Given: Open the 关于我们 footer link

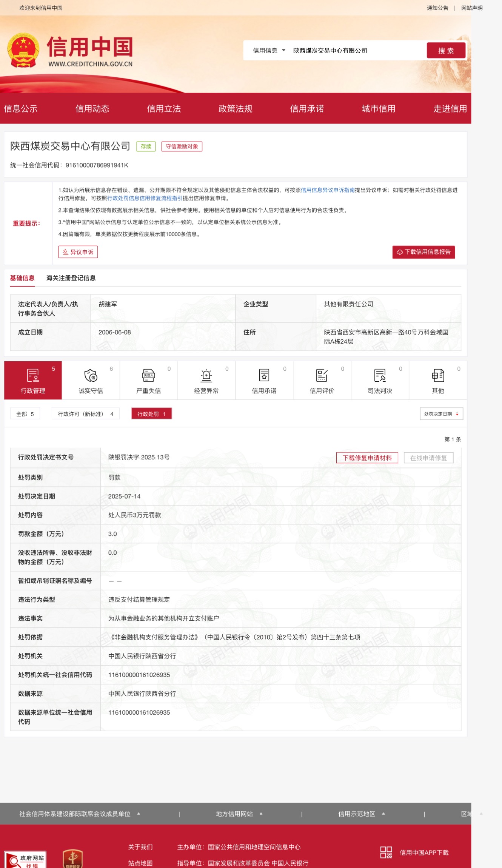Looking at the screenshot, I should (140, 847).
